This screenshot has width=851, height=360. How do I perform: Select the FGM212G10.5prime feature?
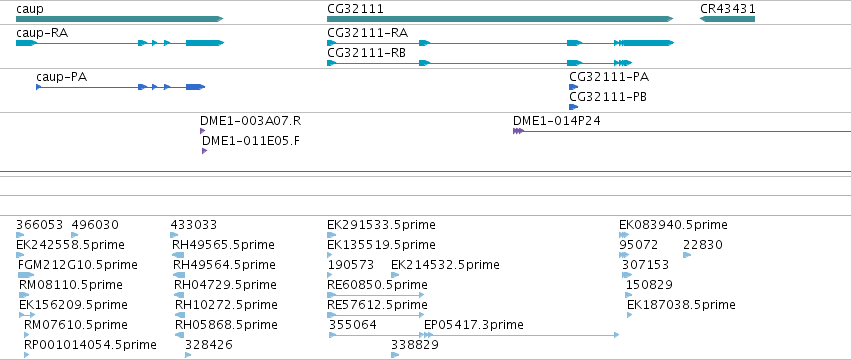click(26, 275)
